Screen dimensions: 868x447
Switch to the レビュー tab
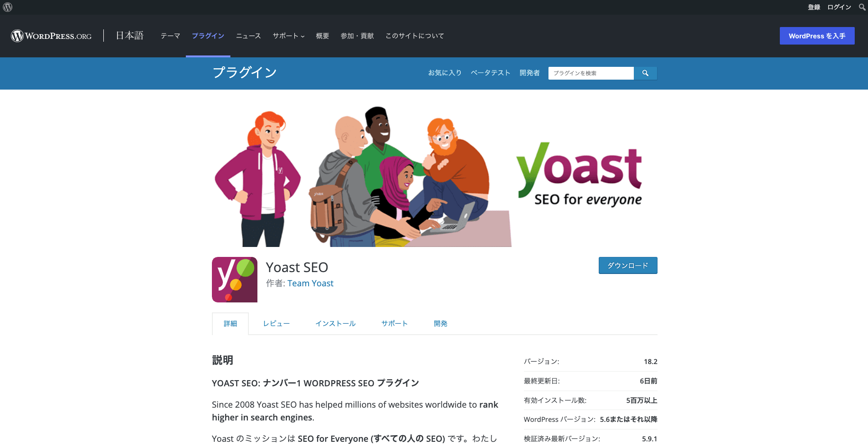(x=276, y=324)
